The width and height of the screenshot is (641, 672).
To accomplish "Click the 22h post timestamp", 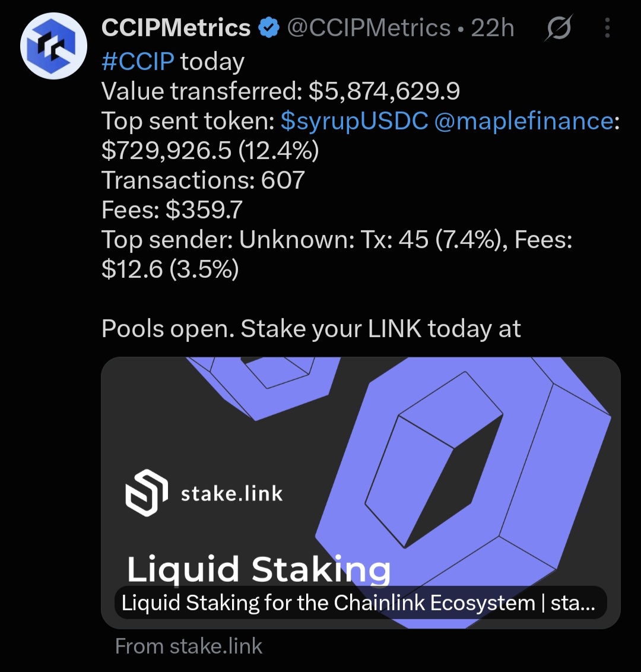I will [492, 28].
